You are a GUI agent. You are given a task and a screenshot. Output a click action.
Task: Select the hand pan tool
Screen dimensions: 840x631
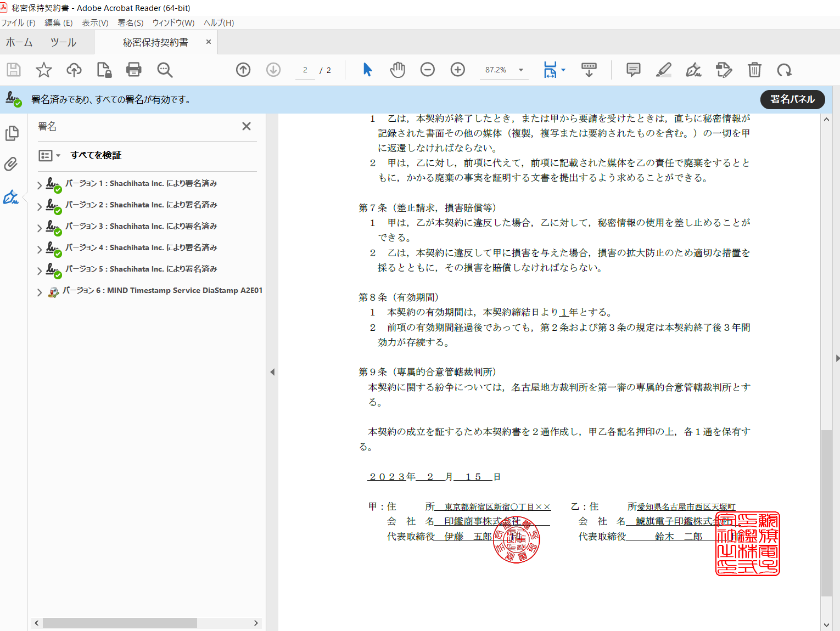pos(397,70)
